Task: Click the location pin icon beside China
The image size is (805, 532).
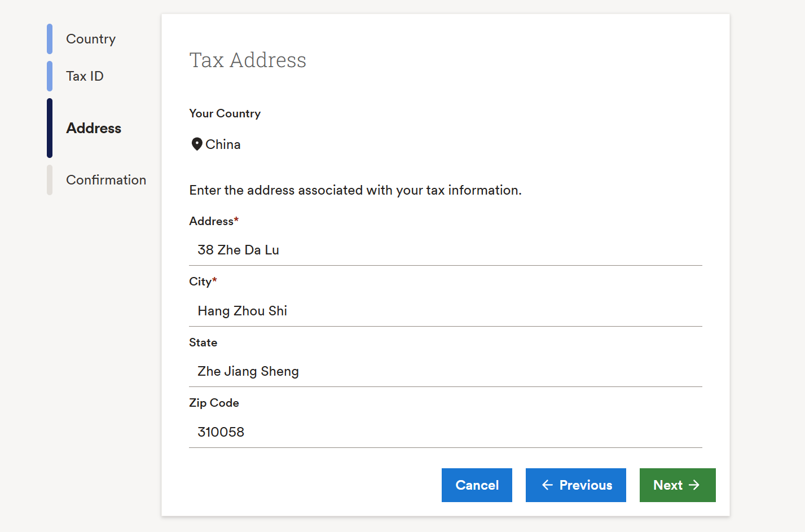Action: pyautogui.click(x=196, y=144)
